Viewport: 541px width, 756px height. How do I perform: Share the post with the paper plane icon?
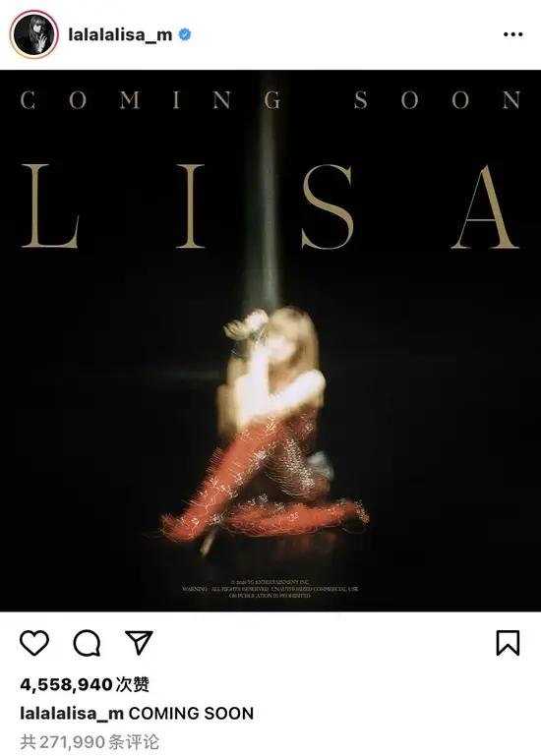[139, 642]
